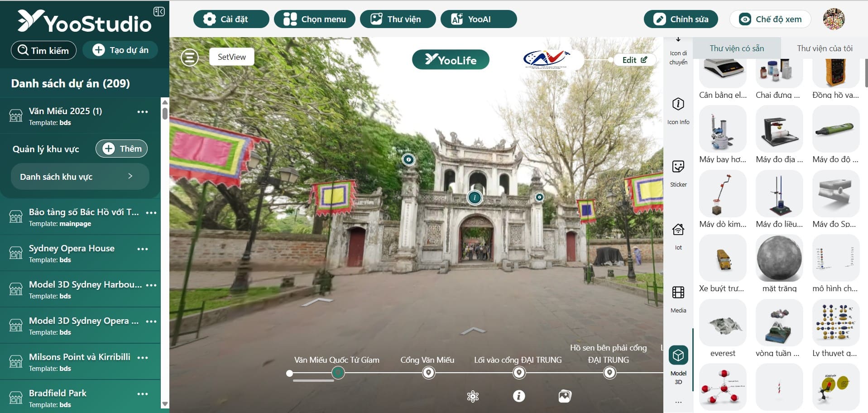Switch to Chế độ xem view mode

click(770, 19)
